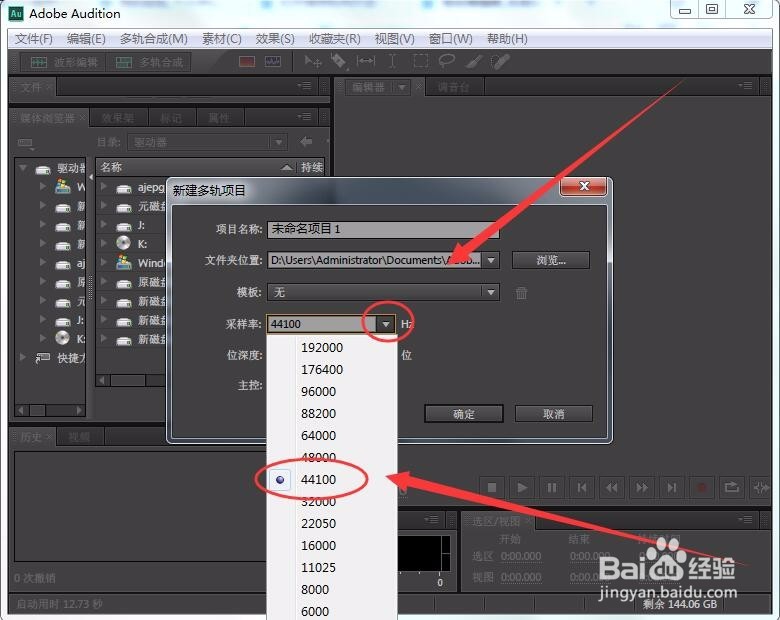Open the 采样率 sample rate dropdown arrow
The height and width of the screenshot is (620, 780).
[386, 324]
